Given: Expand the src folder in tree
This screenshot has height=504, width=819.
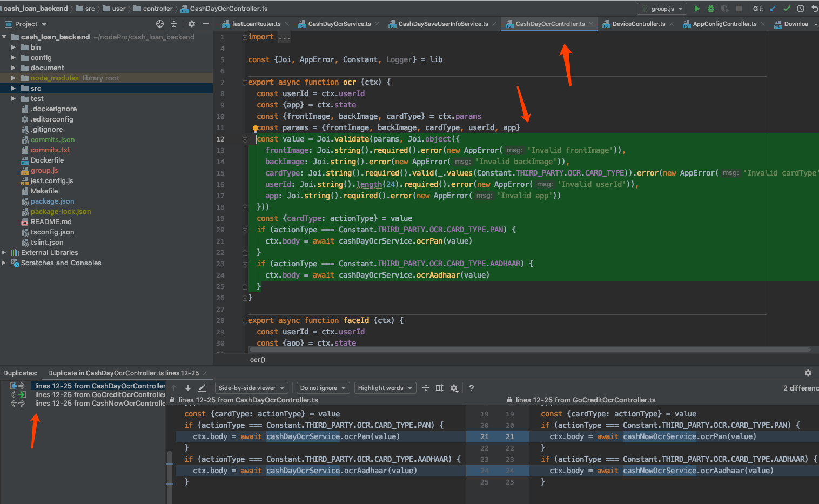Looking at the screenshot, I should pos(14,88).
